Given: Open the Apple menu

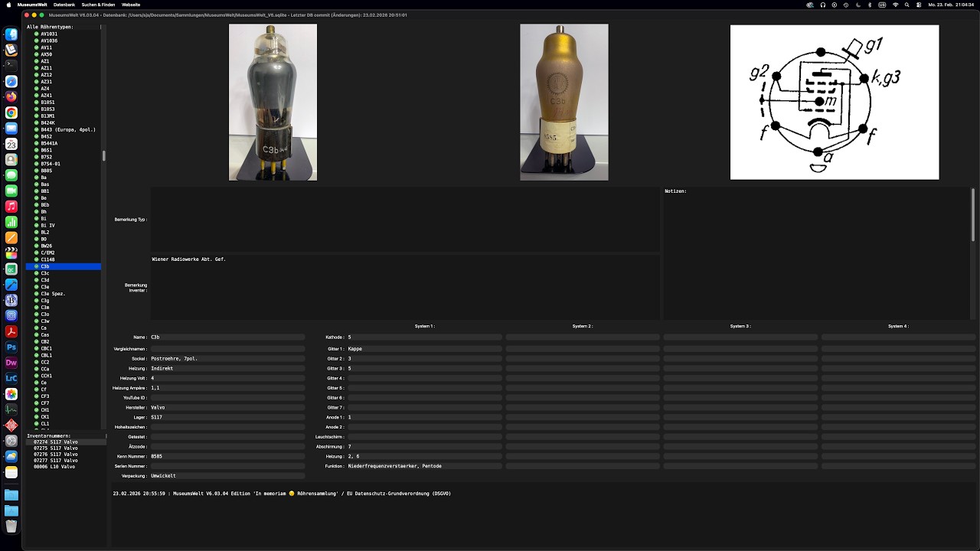Looking at the screenshot, I should click(x=7, y=5).
